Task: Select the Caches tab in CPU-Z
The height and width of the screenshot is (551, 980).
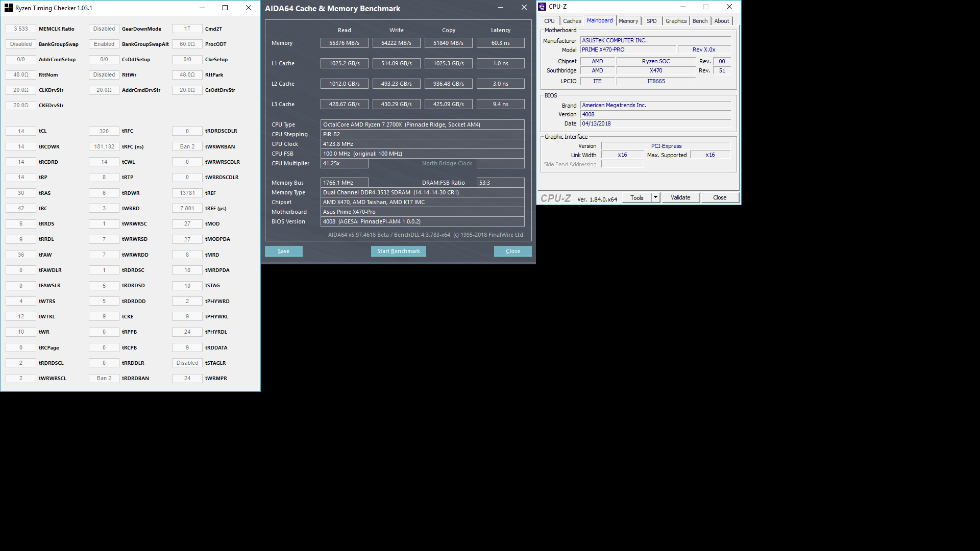Action: tap(572, 21)
